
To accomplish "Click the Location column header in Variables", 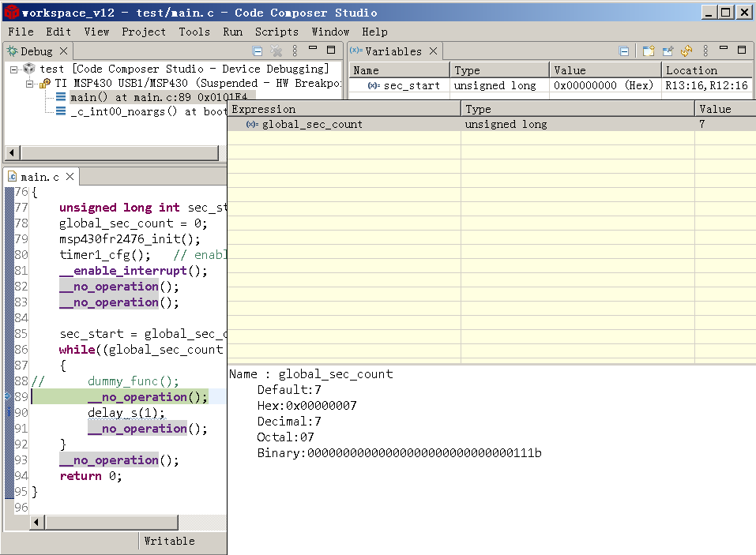I will coord(691,70).
